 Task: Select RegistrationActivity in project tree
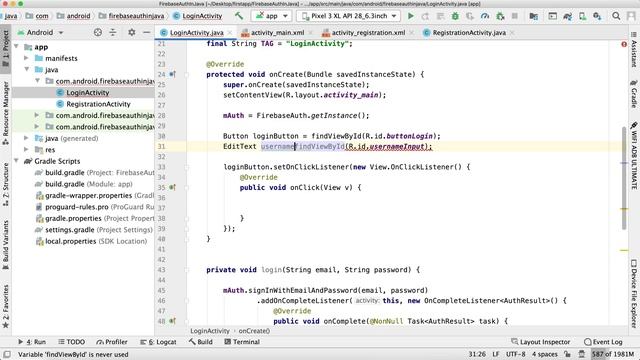point(98,104)
